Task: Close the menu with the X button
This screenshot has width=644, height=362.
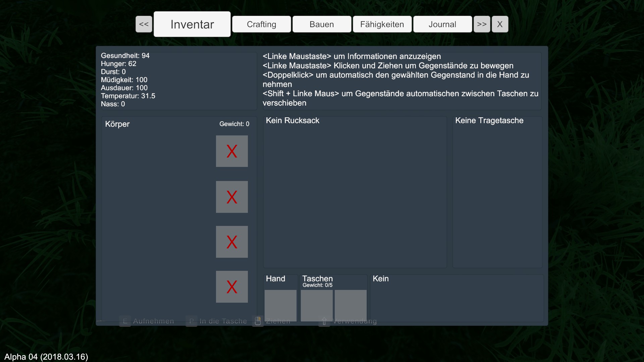Action: click(500, 24)
